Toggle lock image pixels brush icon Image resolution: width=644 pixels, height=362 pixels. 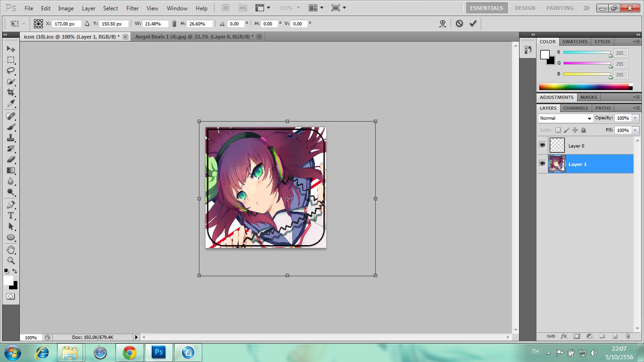pyautogui.click(x=567, y=130)
